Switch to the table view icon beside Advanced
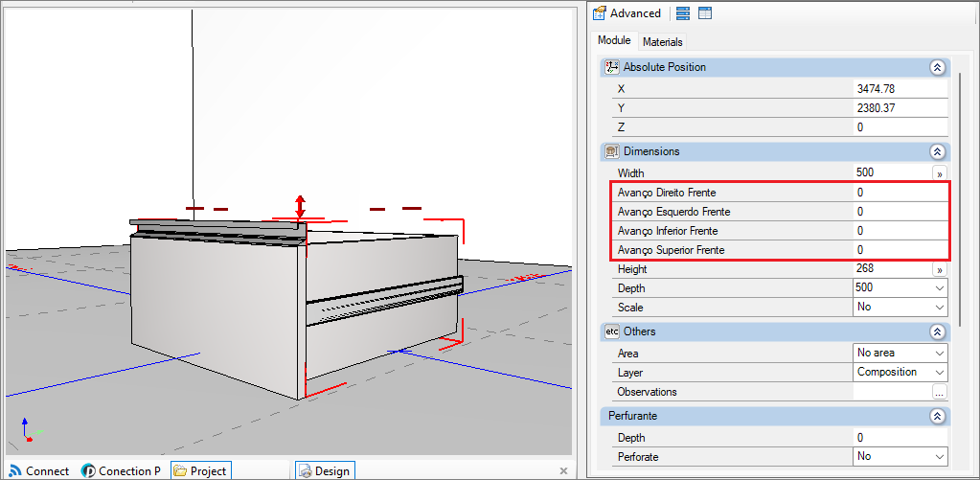The width and height of the screenshot is (980, 480). click(705, 13)
